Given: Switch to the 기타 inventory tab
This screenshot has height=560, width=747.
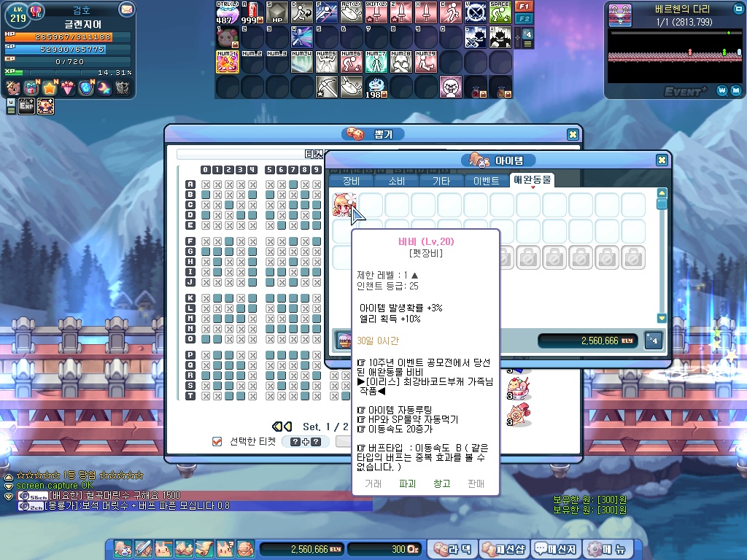Looking at the screenshot, I should pyautogui.click(x=441, y=181).
